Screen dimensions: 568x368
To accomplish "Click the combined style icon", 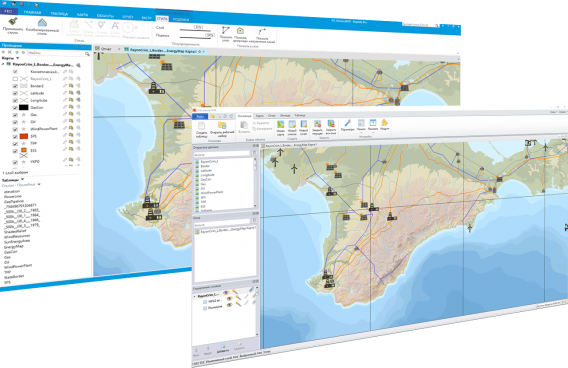I will (42, 23).
